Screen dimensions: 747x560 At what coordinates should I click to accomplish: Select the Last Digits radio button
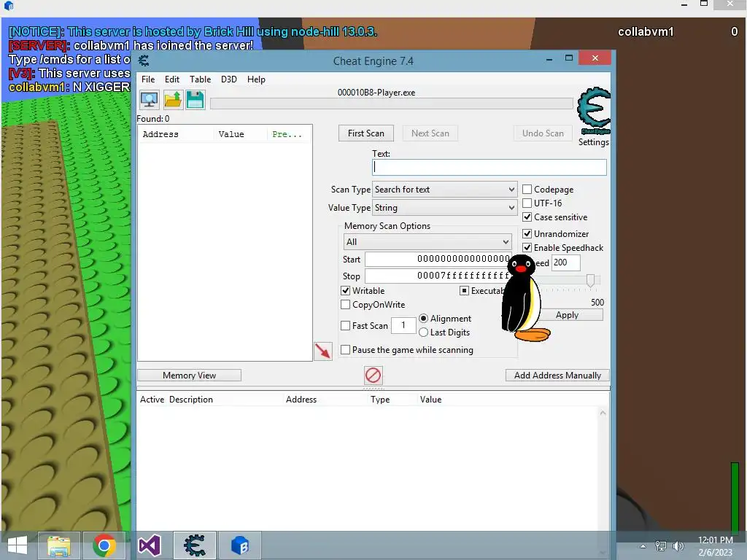pyautogui.click(x=423, y=332)
